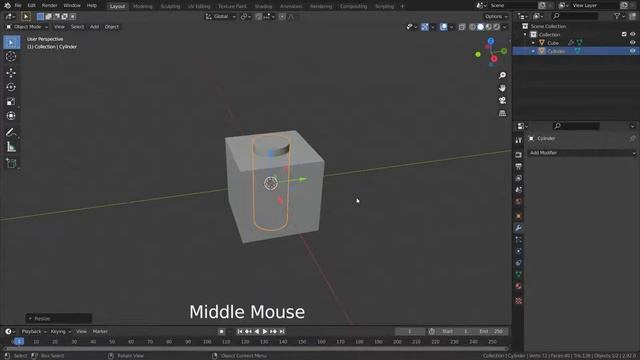
Task: Toggle proportional editing in viewport header
Action: pos(282,17)
